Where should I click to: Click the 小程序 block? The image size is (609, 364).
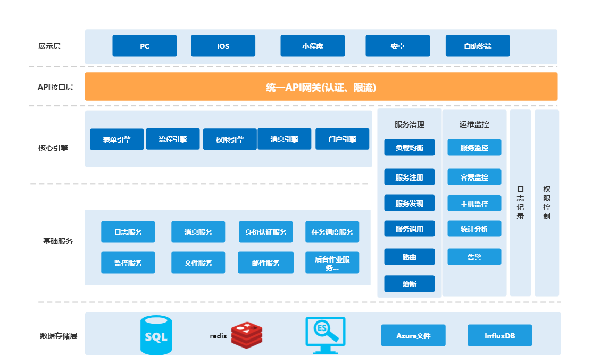[312, 46]
